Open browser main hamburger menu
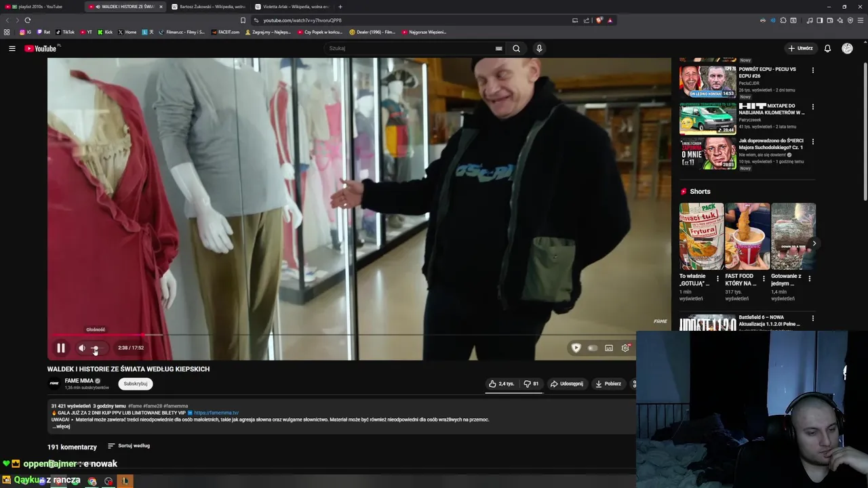This screenshot has height=488, width=868. [x=861, y=20]
